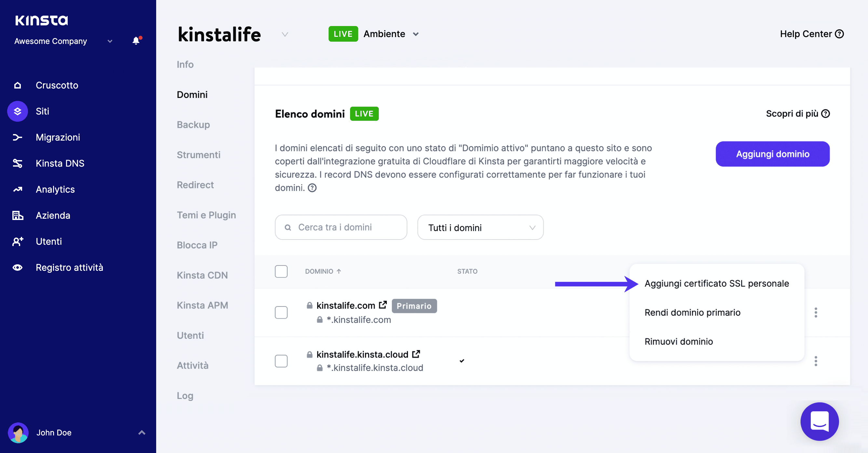The image size is (868, 453).
Task: Open Kinsta DNS from the sidebar icon
Action: [17, 163]
